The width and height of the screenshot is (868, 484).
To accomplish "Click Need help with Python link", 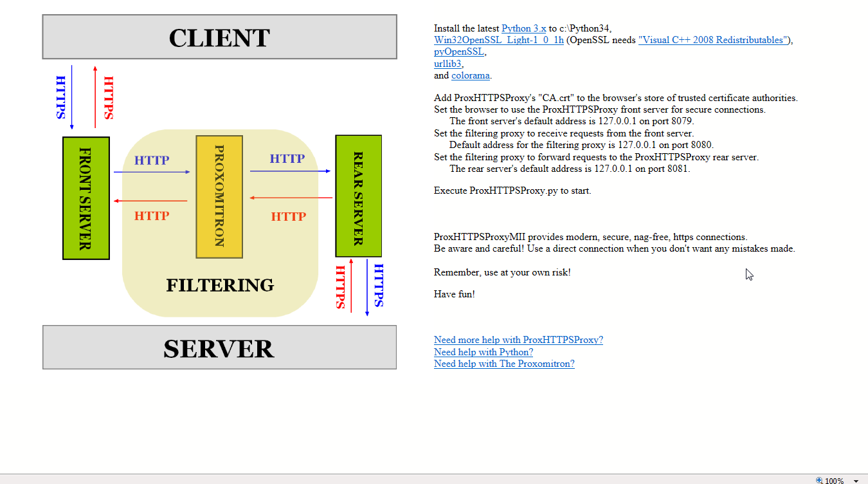I will coord(483,352).
